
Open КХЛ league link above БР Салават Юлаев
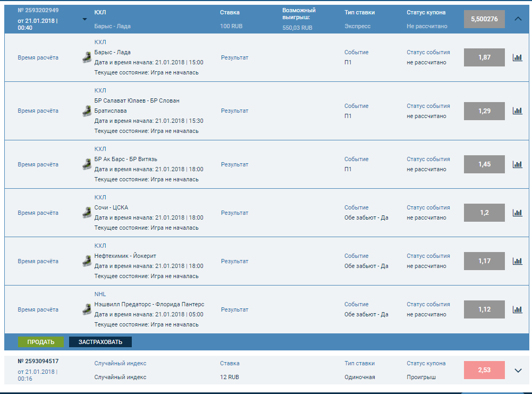(100, 90)
